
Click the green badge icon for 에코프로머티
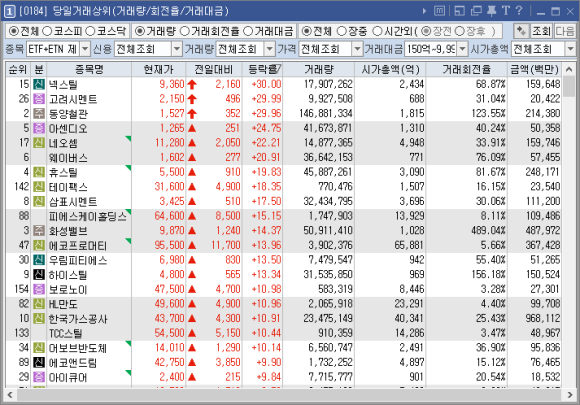(x=39, y=245)
